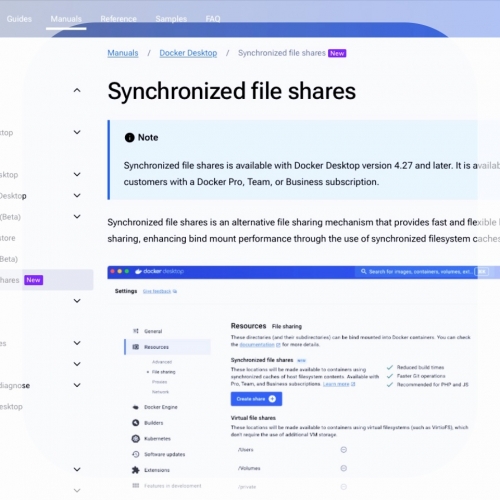The height and width of the screenshot is (500, 500).
Task: Collapse the top sidebar section chevron
Action: (77, 90)
